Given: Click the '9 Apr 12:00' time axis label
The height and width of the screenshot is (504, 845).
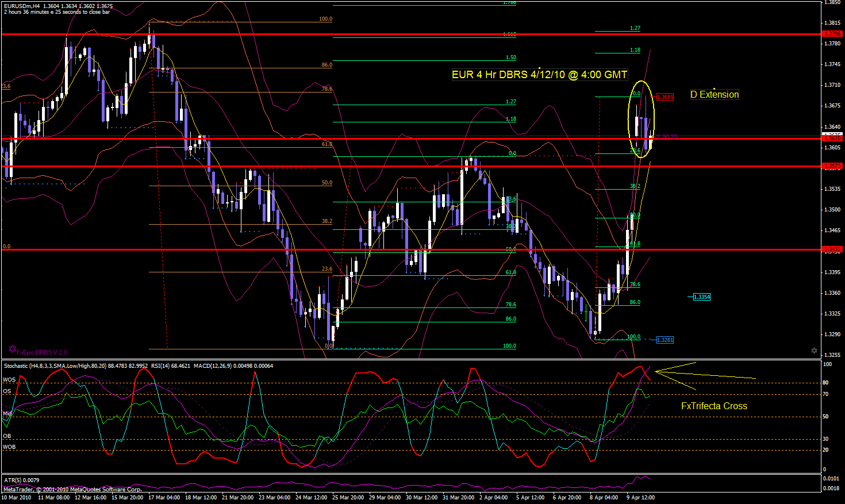Looking at the screenshot, I should click(640, 498).
